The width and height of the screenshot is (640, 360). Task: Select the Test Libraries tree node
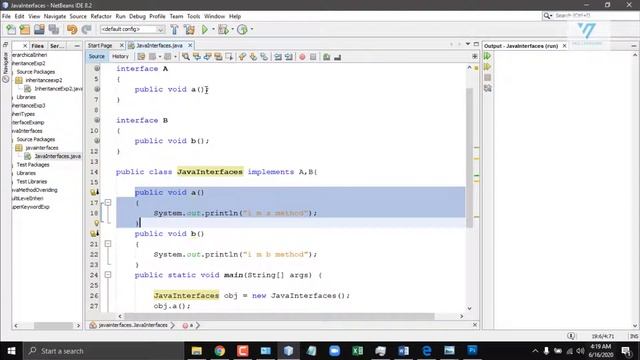[31, 182]
